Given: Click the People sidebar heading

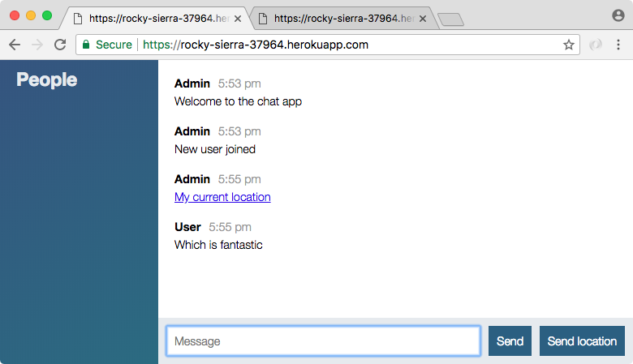Looking at the screenshot, I should point(47,79).
